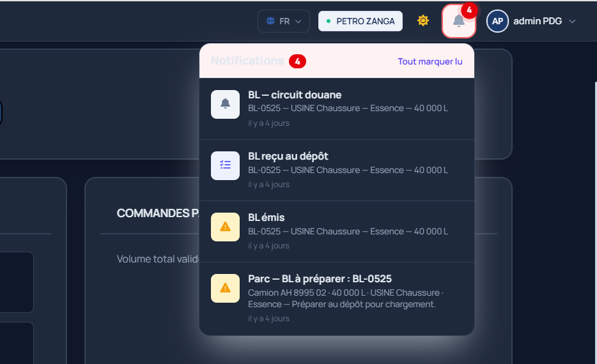The width and height of the screenshot is (597, 364).
Task: Open the notifications bell in the header
Action: tap(459, 21)
